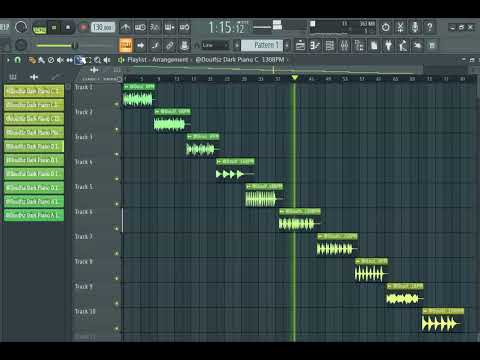Switch picker to the patterns tab
The image size is (480, 360).
coord(13,77)
